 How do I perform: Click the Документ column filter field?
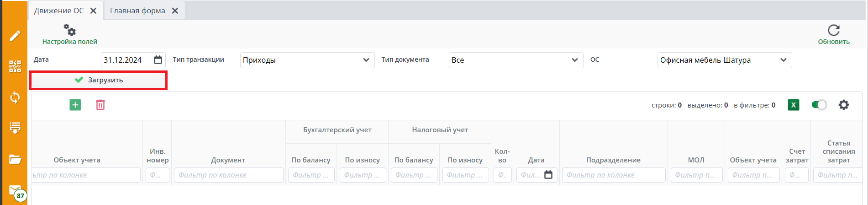click(228, 175)
